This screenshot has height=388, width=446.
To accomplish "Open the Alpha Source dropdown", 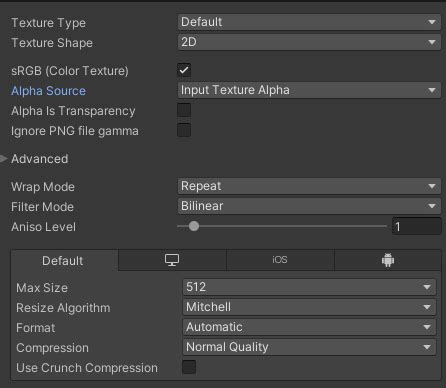I will (x=309, y=90).
